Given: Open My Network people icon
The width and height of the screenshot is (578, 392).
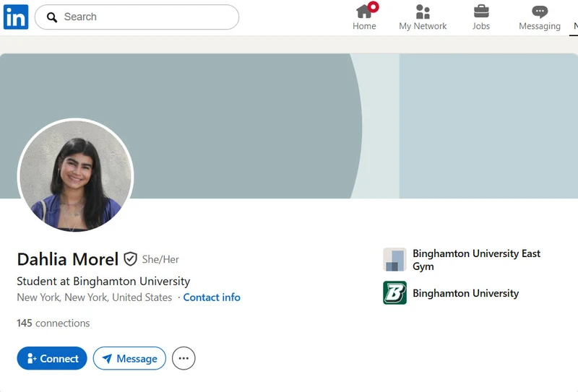Looking at the screenshot, I should [423, 12].
